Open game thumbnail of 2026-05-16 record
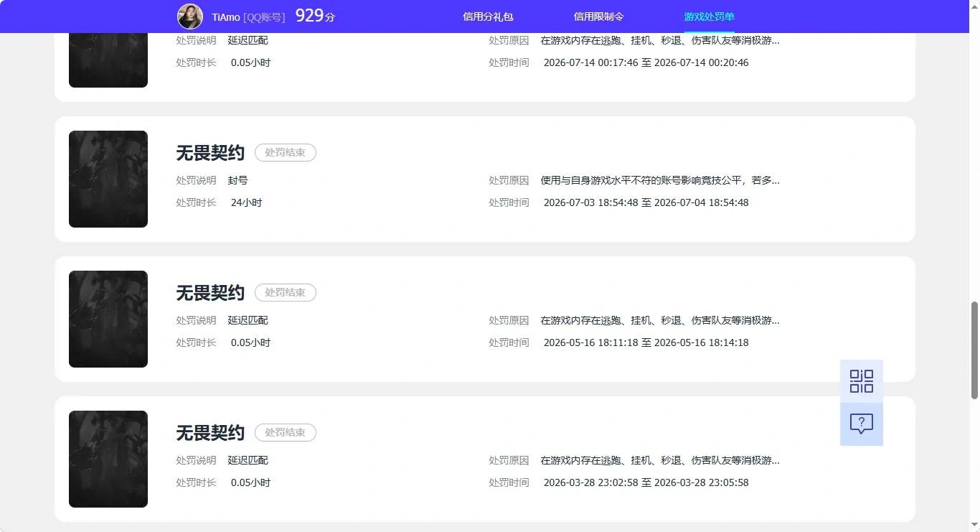The width and height of the screenshot is (980, 532). pos(108,319)
